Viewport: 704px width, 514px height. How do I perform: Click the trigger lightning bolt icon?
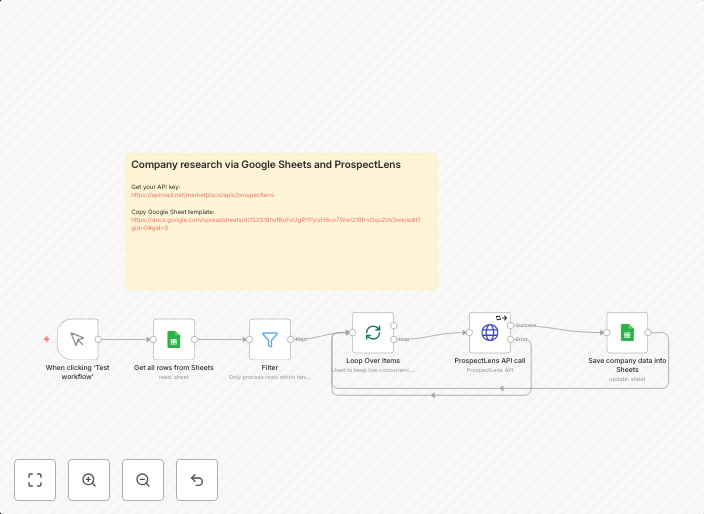click(47, 339)
